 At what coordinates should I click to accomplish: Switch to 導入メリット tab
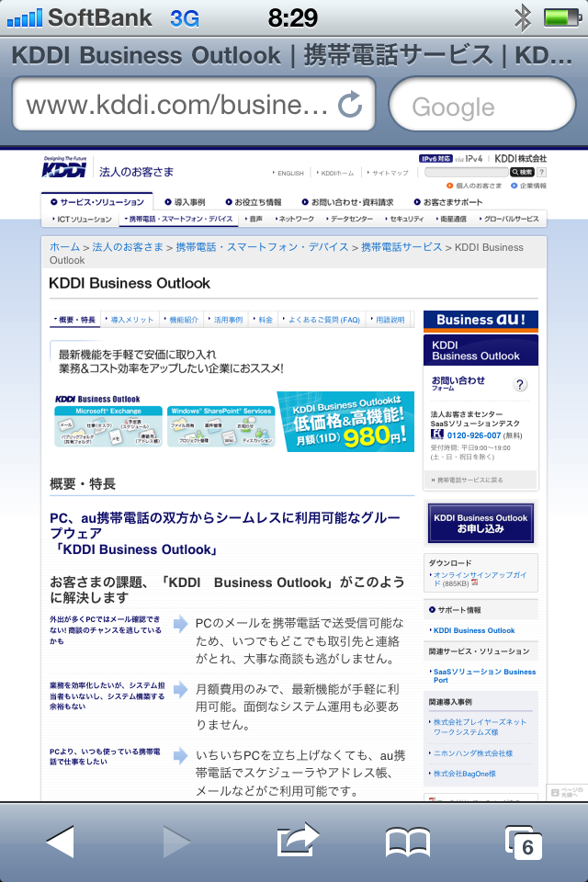pyautogui.click(x=130, y=320)
